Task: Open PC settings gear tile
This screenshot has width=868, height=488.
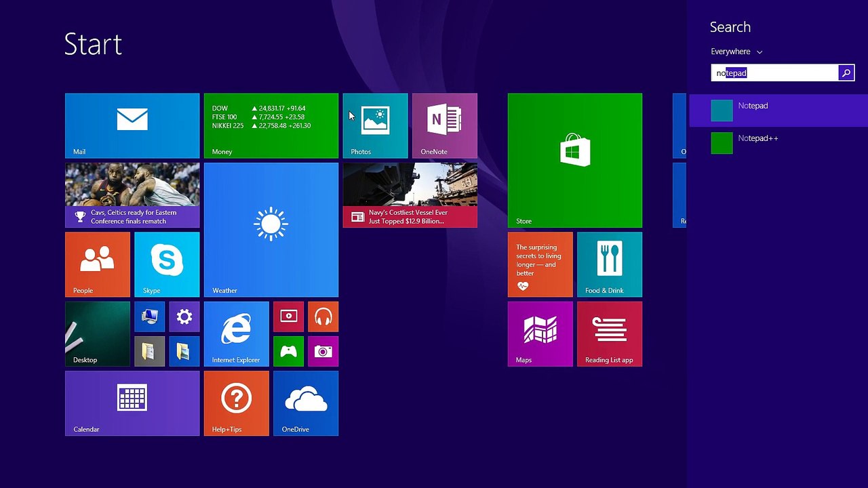Action: [184, 317]
